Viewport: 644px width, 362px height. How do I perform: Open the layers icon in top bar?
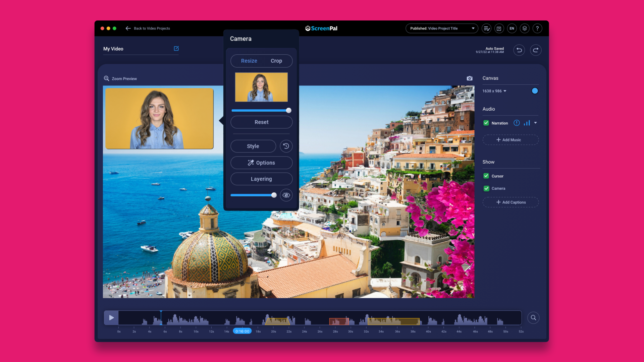[525, 28]
